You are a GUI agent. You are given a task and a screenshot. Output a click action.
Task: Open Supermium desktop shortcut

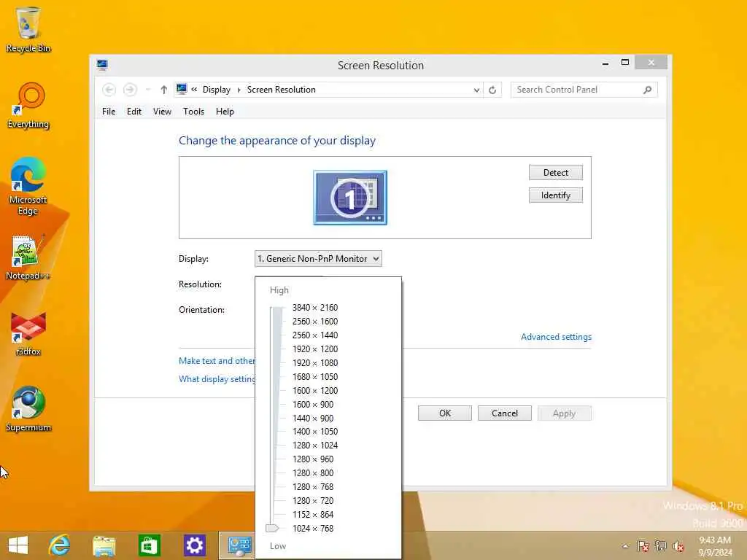click(28, 409)
